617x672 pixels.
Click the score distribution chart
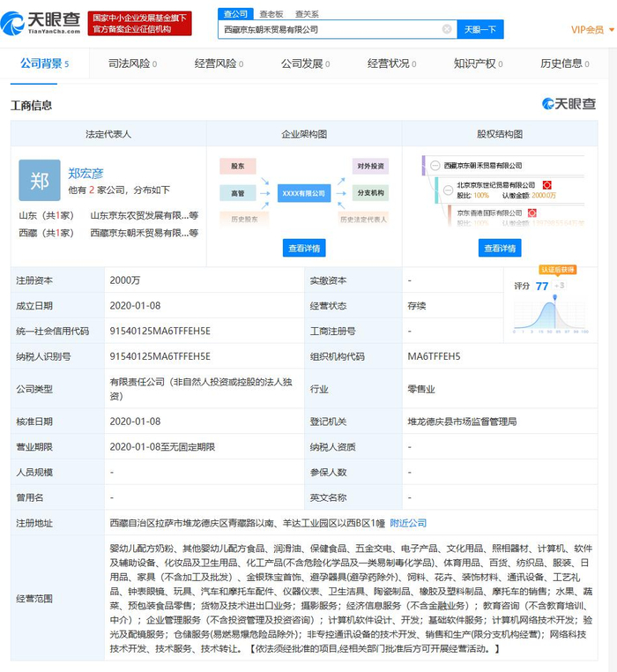(x=551, y=315)
